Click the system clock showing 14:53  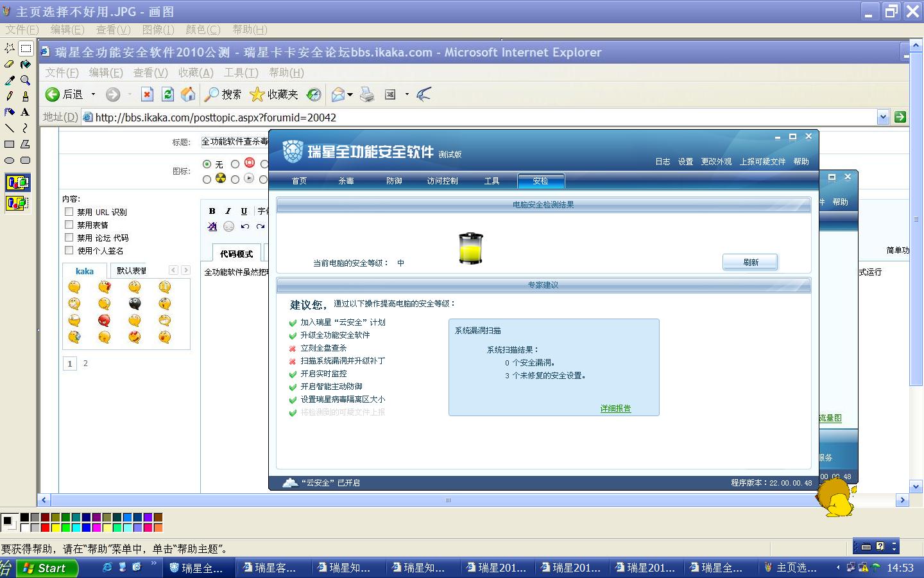coord(900,568)
